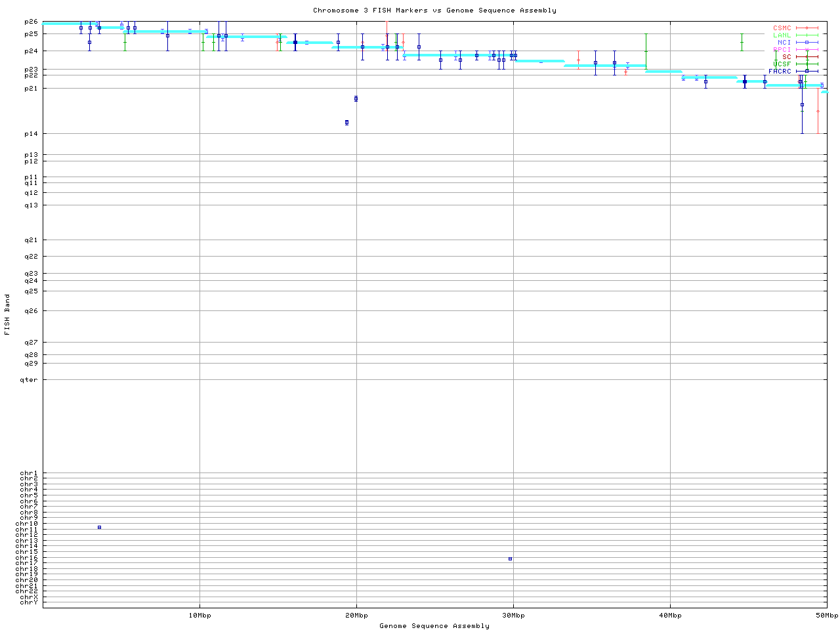
Task: Click the RPCI legend label
Action: coord(782,49)
